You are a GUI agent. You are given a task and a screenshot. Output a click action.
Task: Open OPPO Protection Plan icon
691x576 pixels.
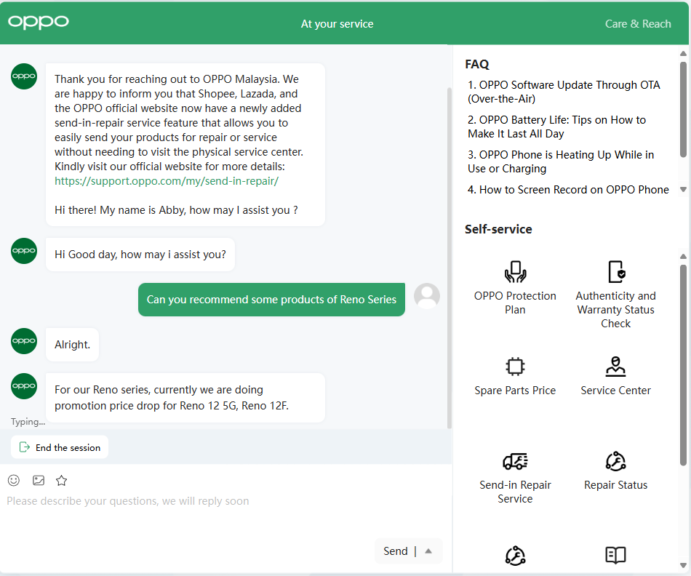[515, 271]
